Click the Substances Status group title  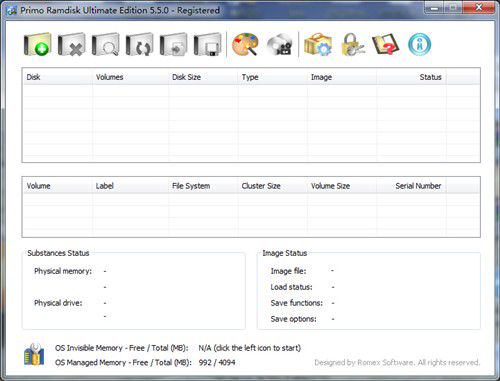pyautogui.click(x=58, y=253)
